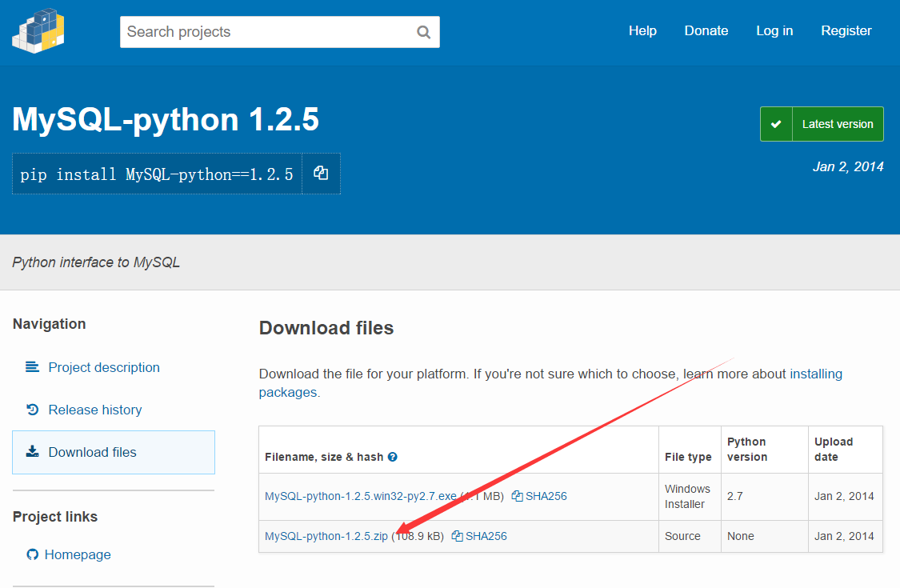Click the Jan 2, 2014 release date in the header
The image size is (900, 588).
coord(848,167)
